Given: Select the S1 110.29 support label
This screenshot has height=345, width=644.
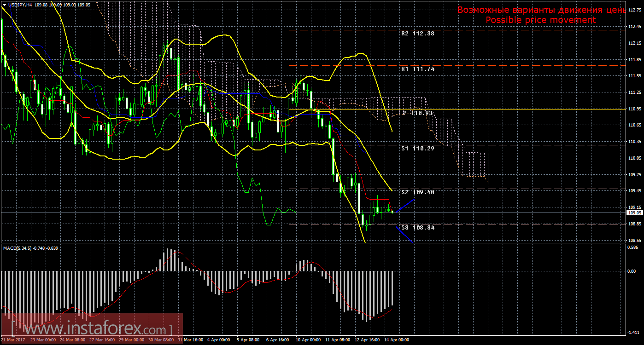Looking at the screenshot, I should pos(417,149).
